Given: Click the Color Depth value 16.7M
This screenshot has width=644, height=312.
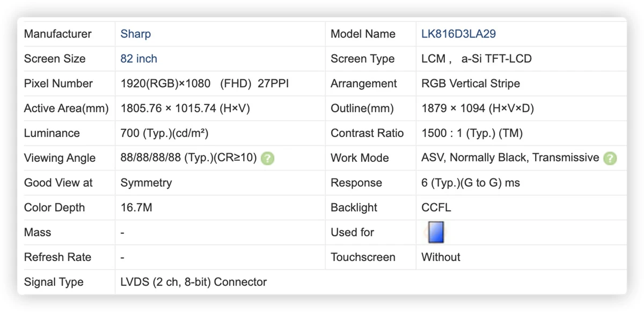Looking at the screenshot, I should pos(136,207).
